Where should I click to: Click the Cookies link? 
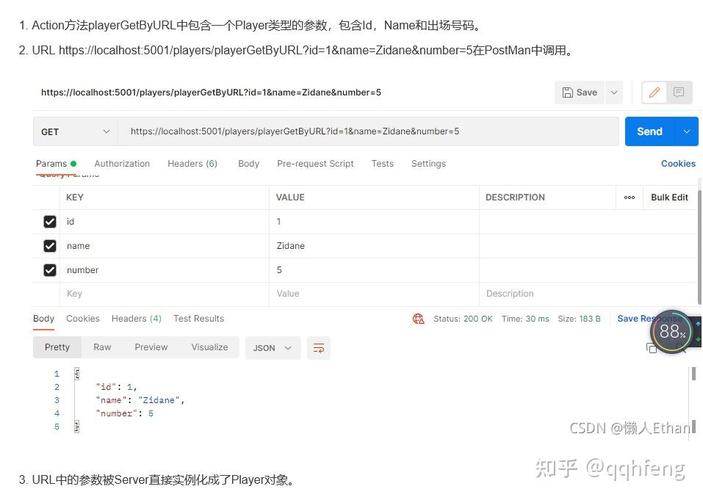(x=678, y=164)
